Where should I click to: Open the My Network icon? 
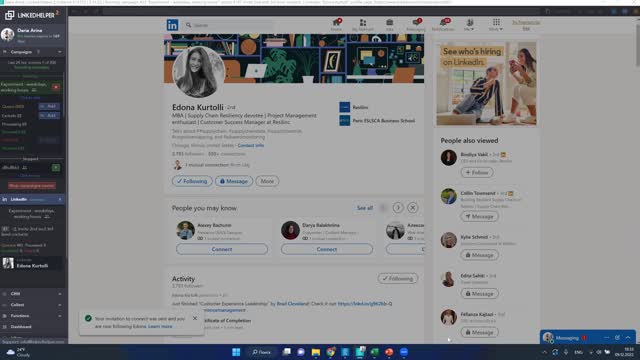[x=363, y=24]
